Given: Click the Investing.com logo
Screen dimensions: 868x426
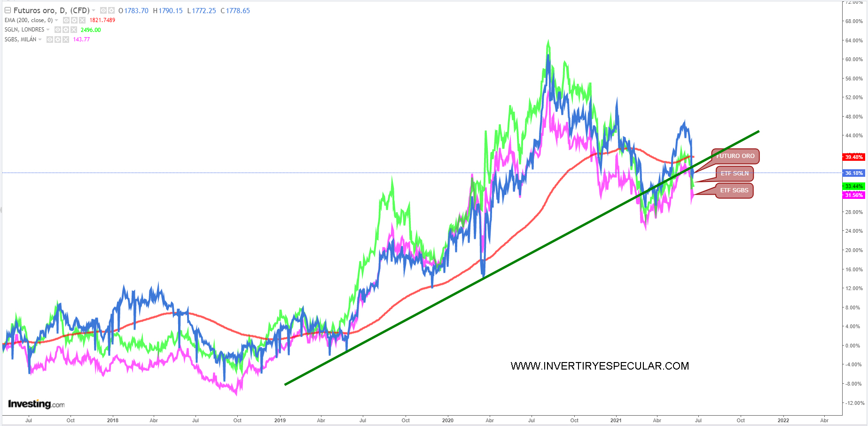Looking at the screenshot, I should coord(36,404).
